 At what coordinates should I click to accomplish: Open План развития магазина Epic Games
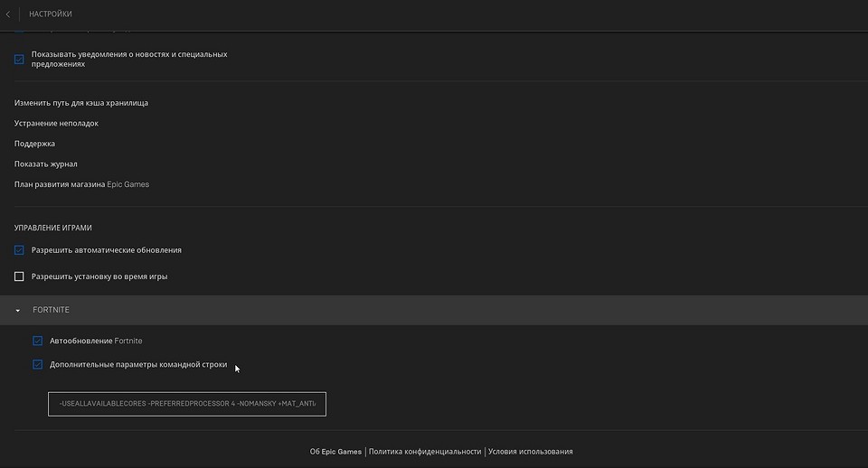point(81,184)
